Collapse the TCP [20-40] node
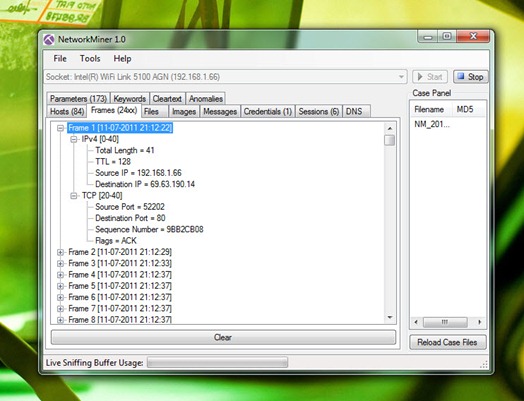524x401 pixels. [x=74, y=196]
